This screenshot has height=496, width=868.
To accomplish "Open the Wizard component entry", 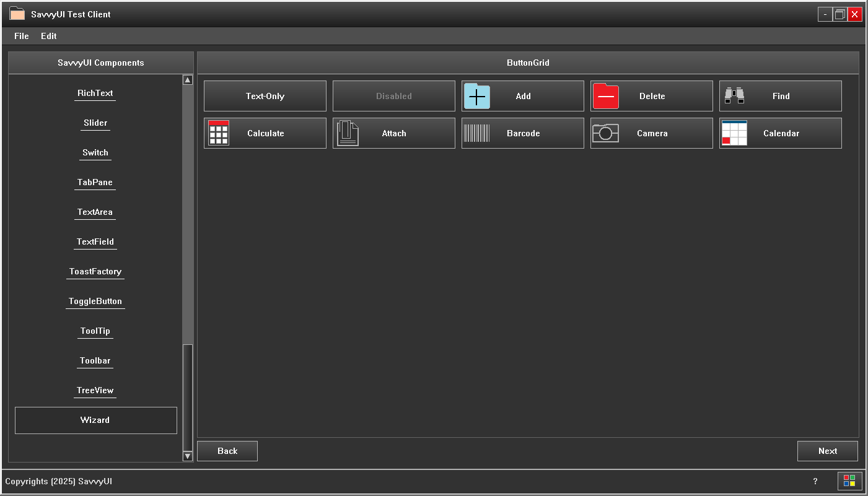I will tap(95, 420).
